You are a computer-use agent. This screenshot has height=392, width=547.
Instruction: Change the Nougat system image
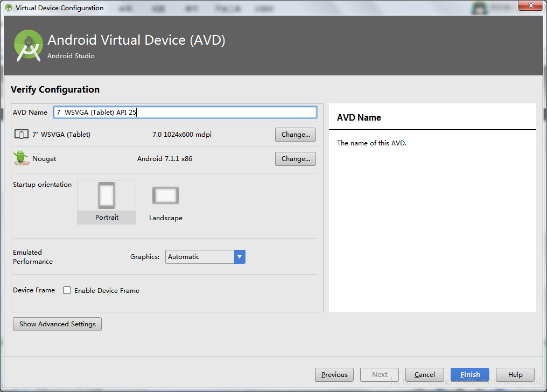coord(296,159)
